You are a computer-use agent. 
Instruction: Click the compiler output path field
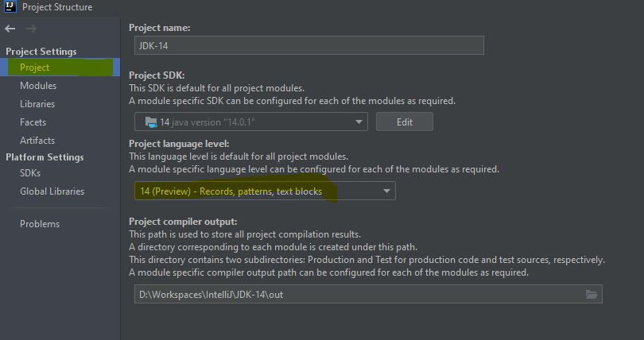[368, 294]
